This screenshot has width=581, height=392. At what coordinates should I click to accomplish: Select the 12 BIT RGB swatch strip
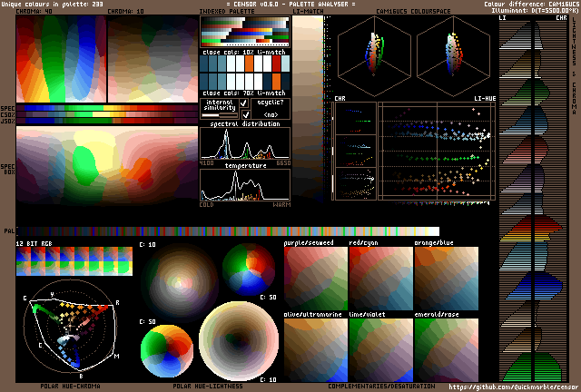(x=74, y=263)
